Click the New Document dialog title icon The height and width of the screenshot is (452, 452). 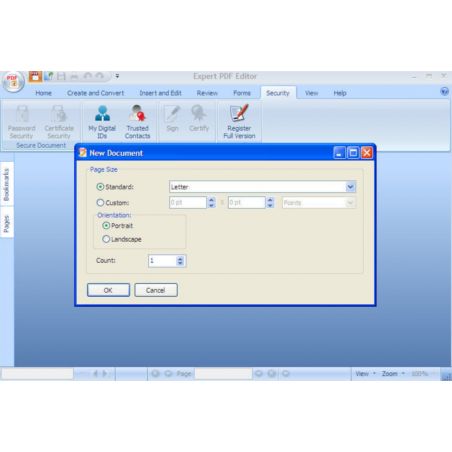(x=82, y=153)
